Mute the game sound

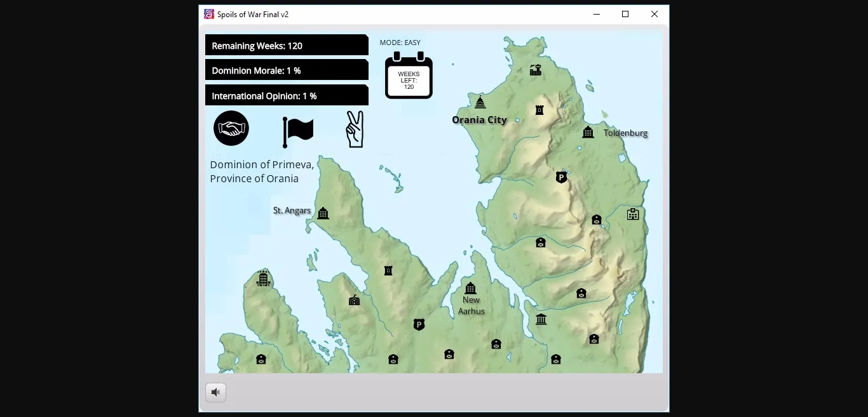pyautogui.click(x=215, y=392)
